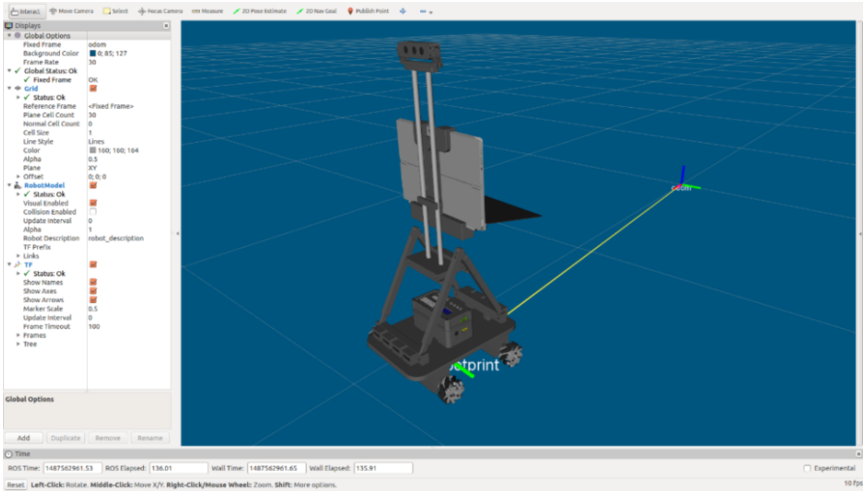Screen dimensions: 868x499
Task: Click the RobotModel robot icon
Action: (x=18, y=186)
